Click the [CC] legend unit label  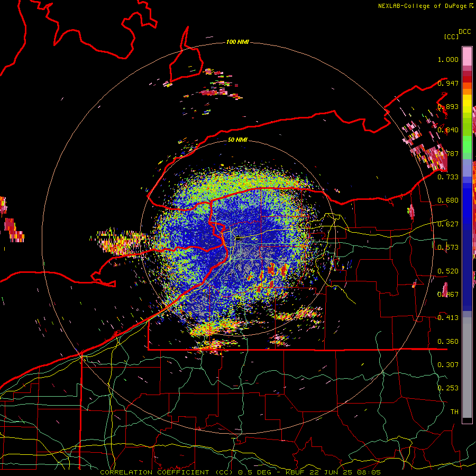click(452, 36)
